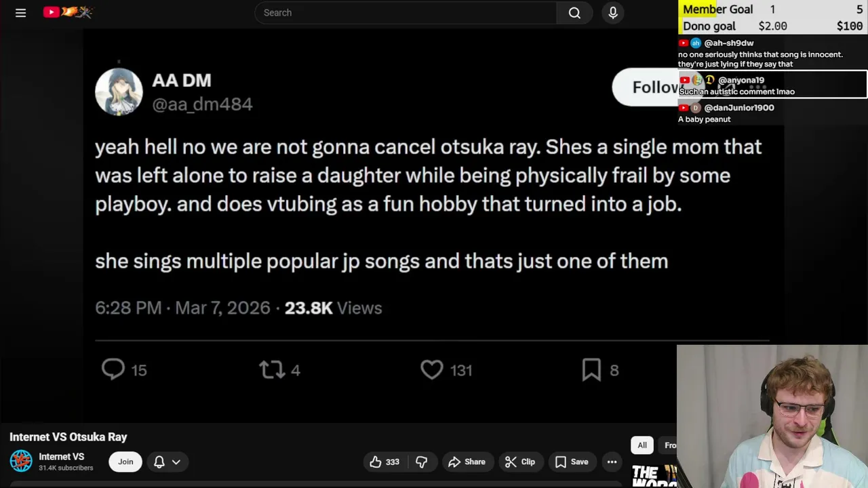Open the recommended video thumbnail in the sidebar
Screen dimensions: 868x488
click(654, 475)
